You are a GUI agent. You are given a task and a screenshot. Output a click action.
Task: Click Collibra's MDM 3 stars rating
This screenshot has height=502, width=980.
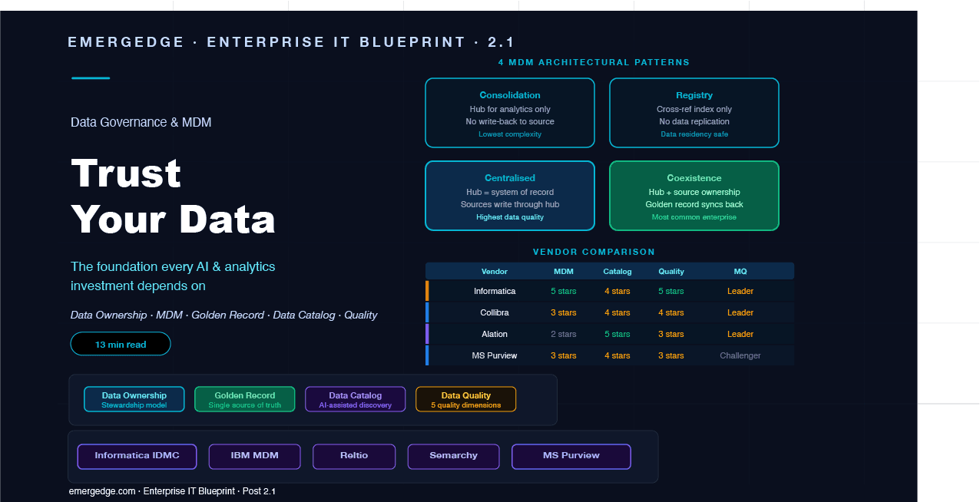point(564,313)
